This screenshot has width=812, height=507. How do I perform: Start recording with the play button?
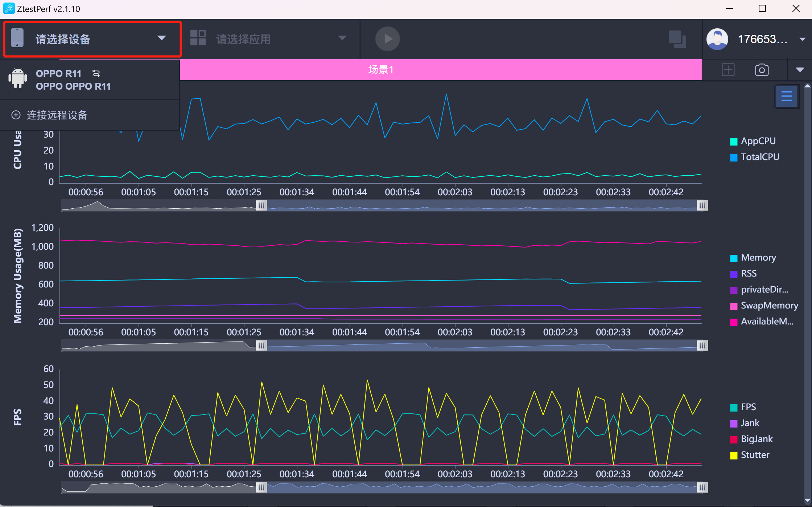click(387, 38)
